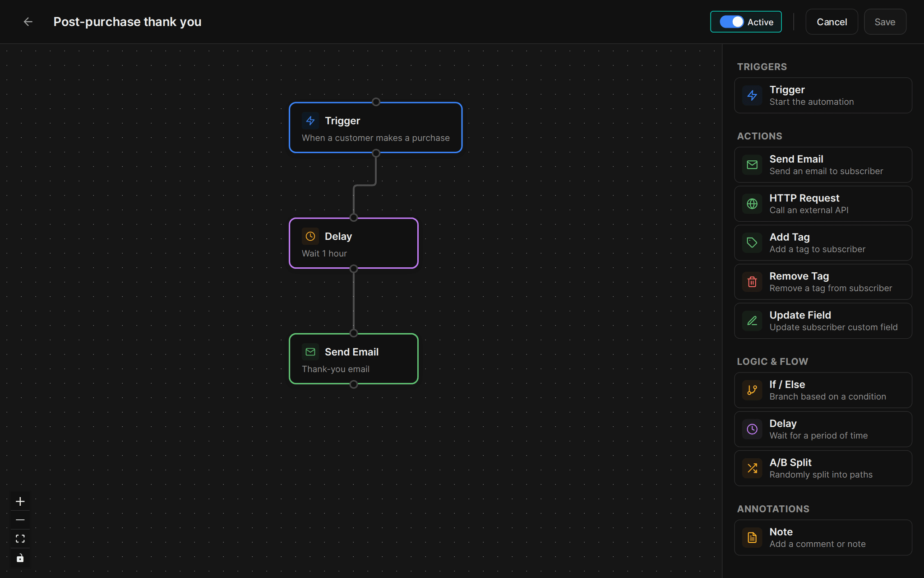Click the Note document icon

[752, 537]
